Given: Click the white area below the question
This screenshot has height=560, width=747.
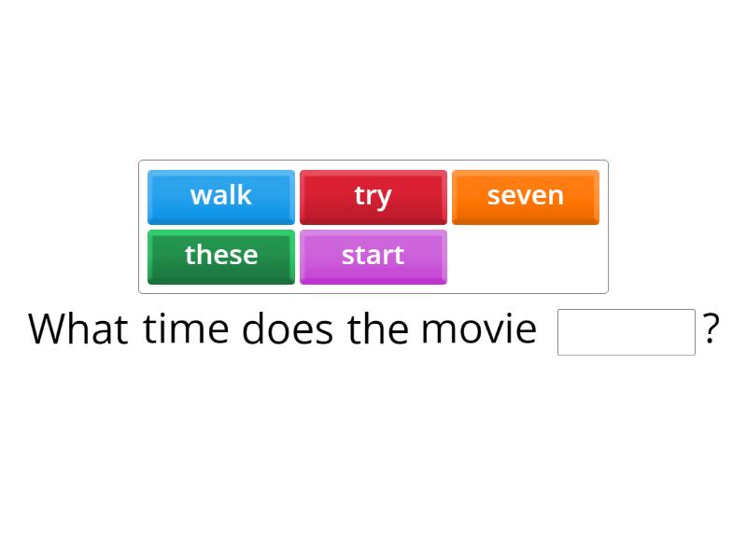Looking at the screenshot, I should point(373,448).
